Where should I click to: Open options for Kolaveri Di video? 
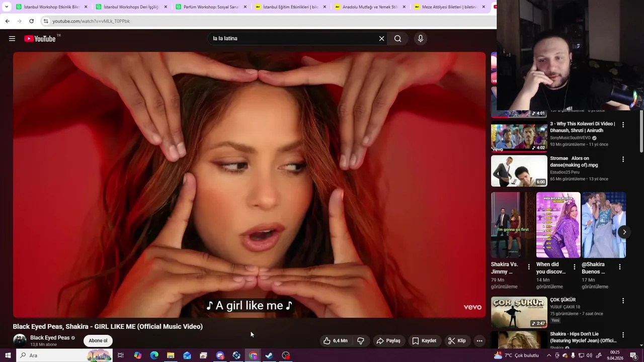click(623, 125)
